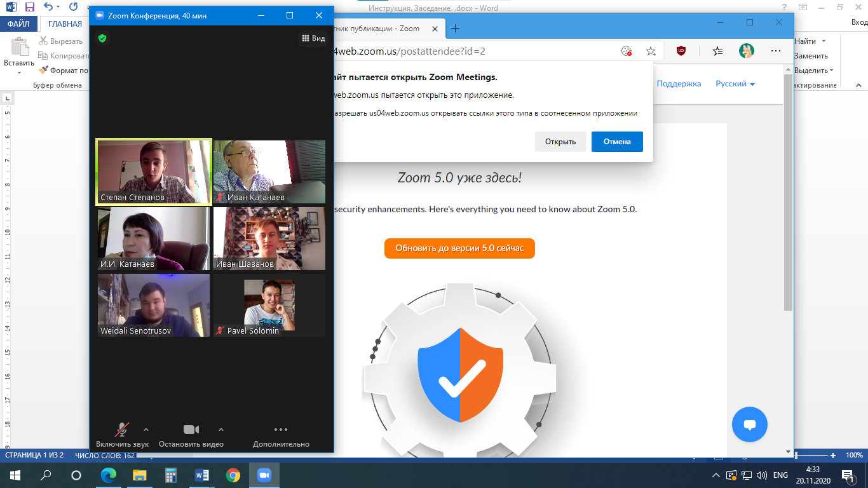
Task: Expand the undo history dropdown arrow
Action: 59,8
